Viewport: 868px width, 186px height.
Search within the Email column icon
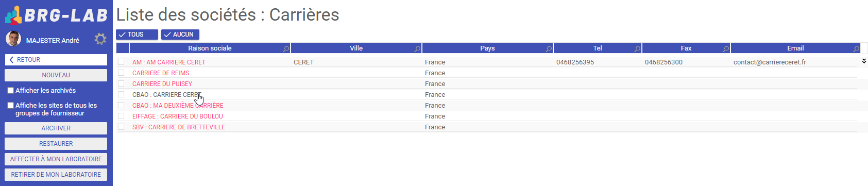(856, 48)
